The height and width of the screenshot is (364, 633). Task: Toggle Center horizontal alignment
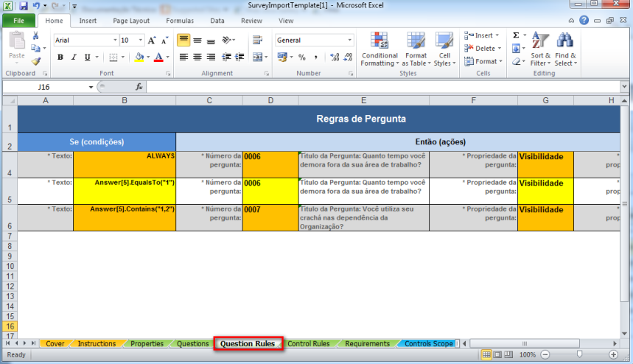click(x=197, y=57)
